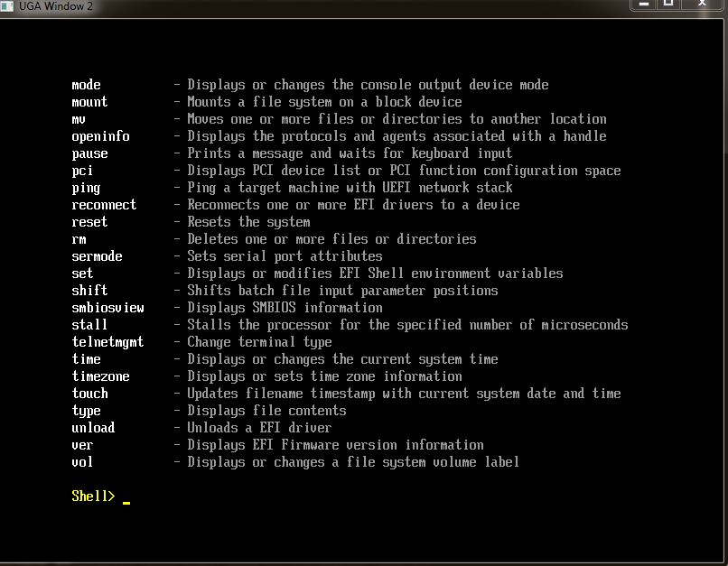Click the 'Displays EFI Firmware version information' text

click(x=335, y=445)
